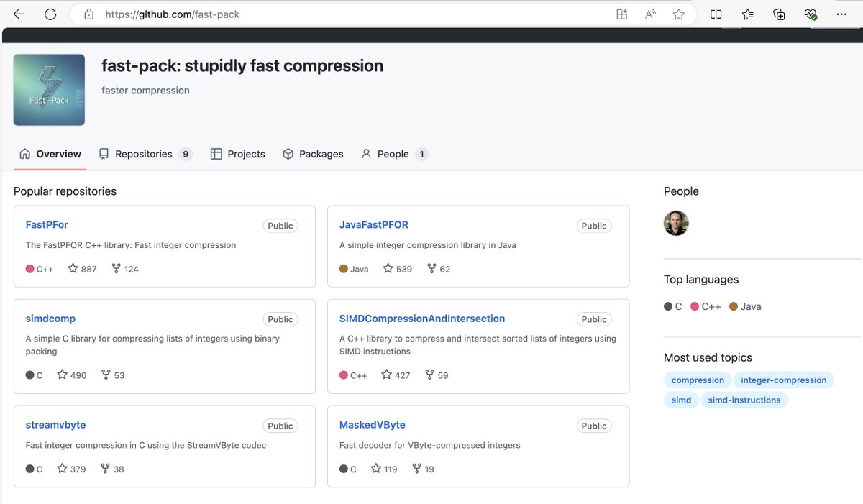Start Read aloud for the page

649,14
